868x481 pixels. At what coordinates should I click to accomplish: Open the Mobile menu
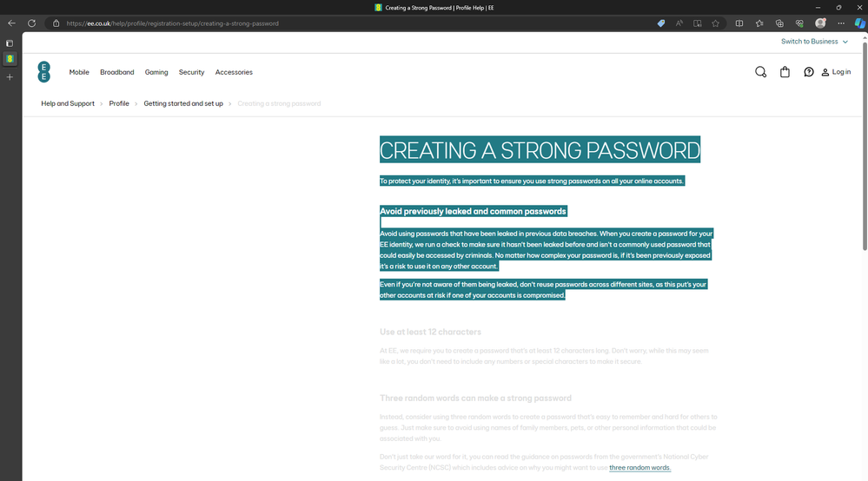(79, 72)
